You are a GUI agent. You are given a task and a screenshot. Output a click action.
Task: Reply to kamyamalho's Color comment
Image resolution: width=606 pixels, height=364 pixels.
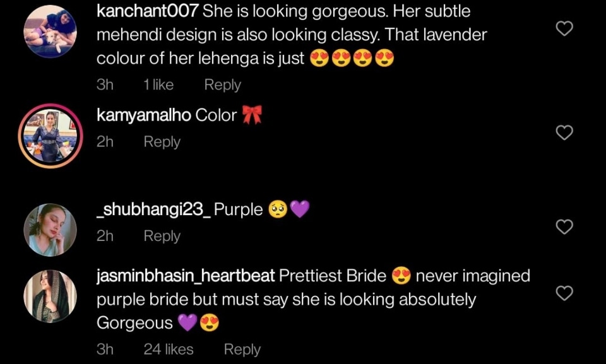coord(162,142)
